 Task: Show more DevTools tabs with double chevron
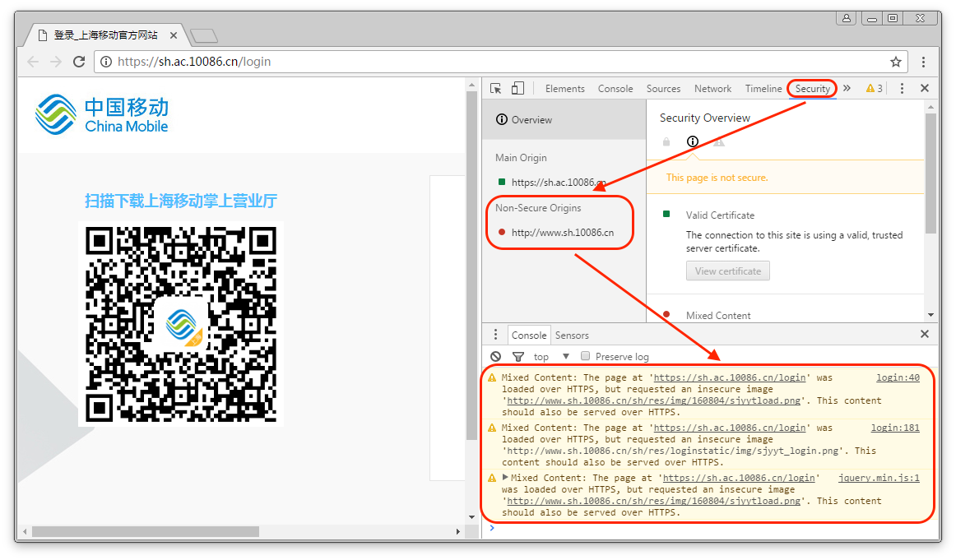coord(847,88)
